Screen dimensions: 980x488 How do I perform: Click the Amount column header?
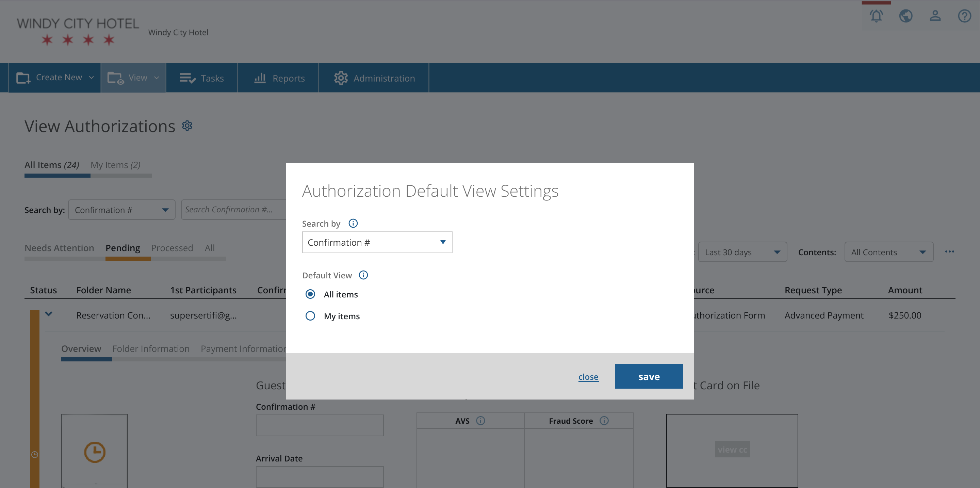(x=905, y=290)
